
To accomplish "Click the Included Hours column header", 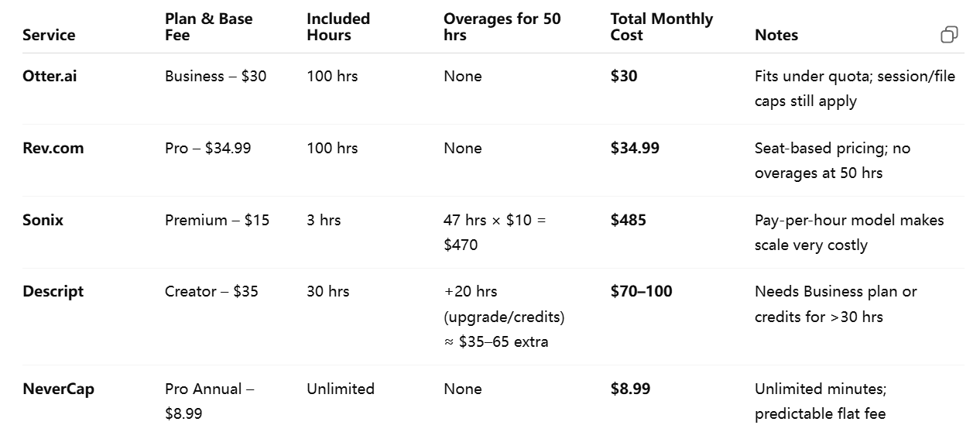I will coord(338,26).
